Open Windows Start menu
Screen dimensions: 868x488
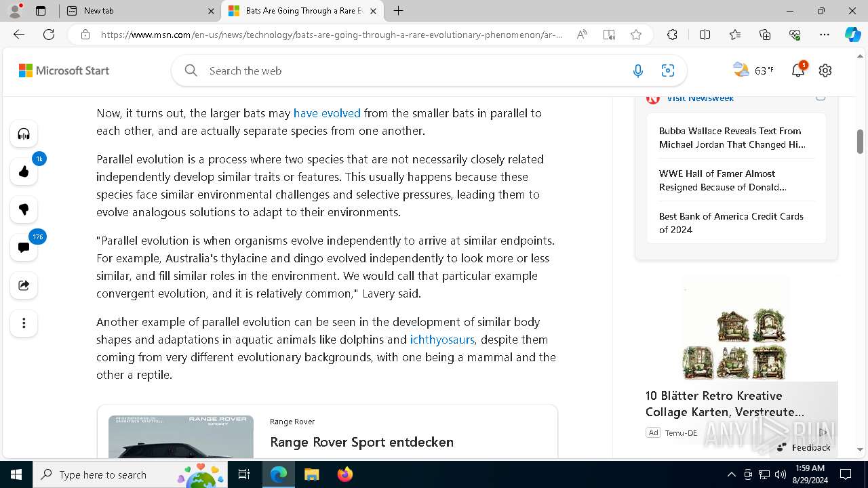[x=16, y=474]
